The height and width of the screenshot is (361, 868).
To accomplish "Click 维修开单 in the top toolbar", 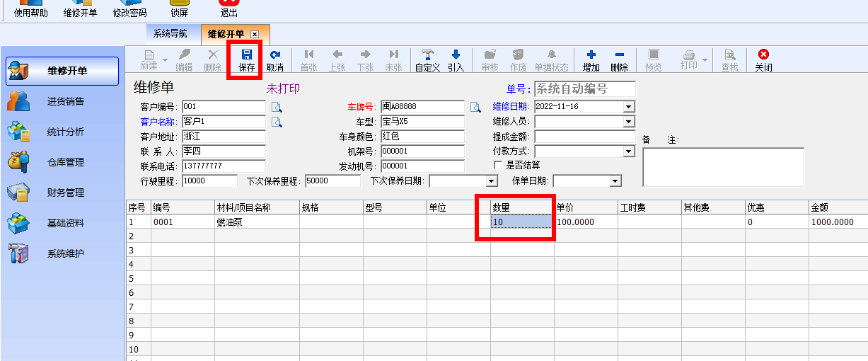I will pyautogui.click(x=80, y=8).
